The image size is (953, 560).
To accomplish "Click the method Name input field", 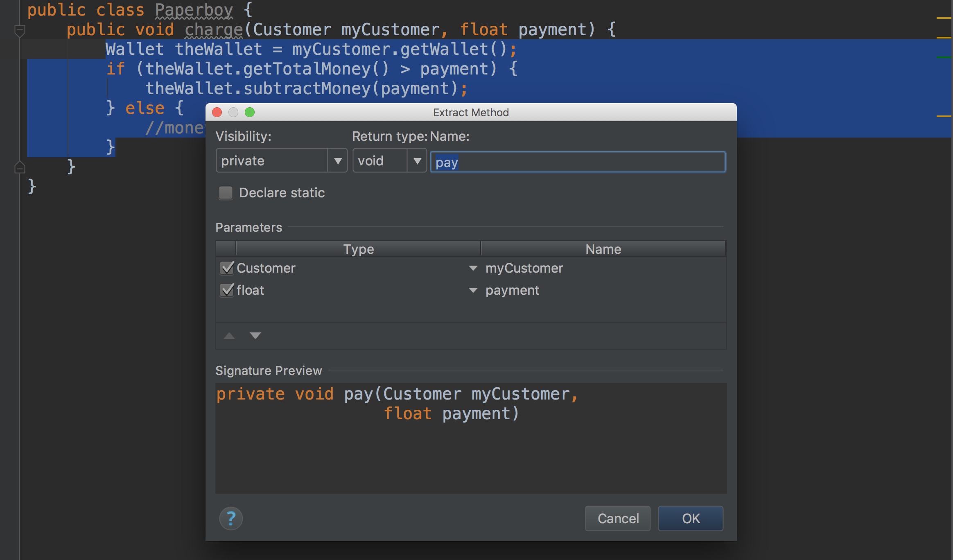I will (x=577, y=162).
